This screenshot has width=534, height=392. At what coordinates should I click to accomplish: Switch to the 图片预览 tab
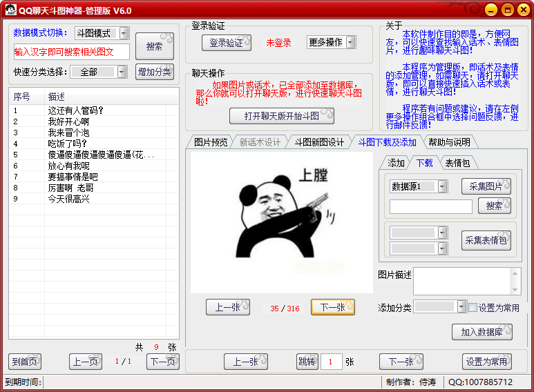tap(211, 142)
